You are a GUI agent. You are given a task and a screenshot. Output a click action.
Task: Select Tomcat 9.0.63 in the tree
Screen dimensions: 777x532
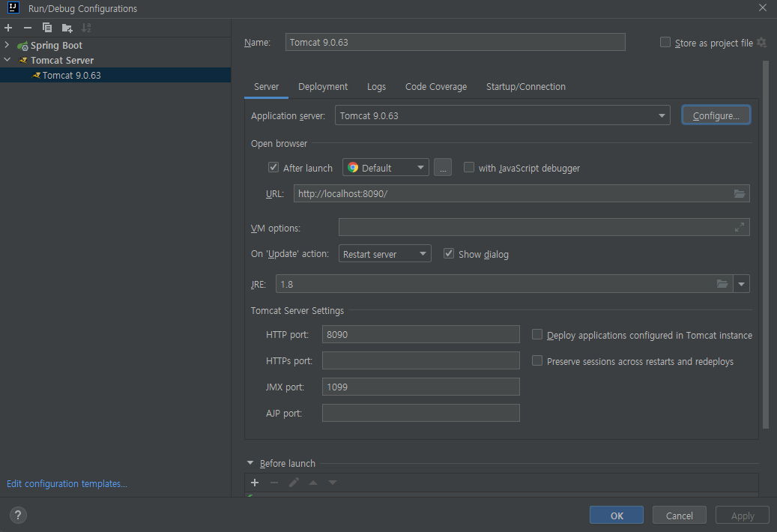pyautogui.click(x=115, y=75)
